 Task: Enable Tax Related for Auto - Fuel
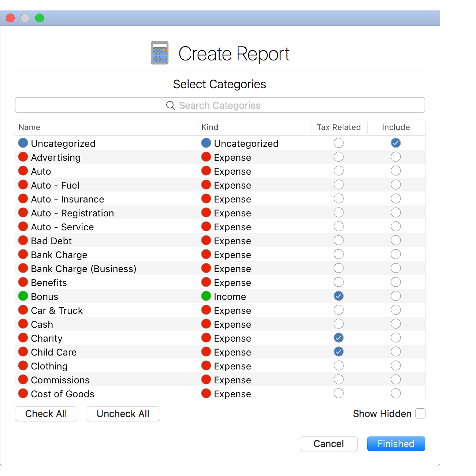[x=338, y=185]
